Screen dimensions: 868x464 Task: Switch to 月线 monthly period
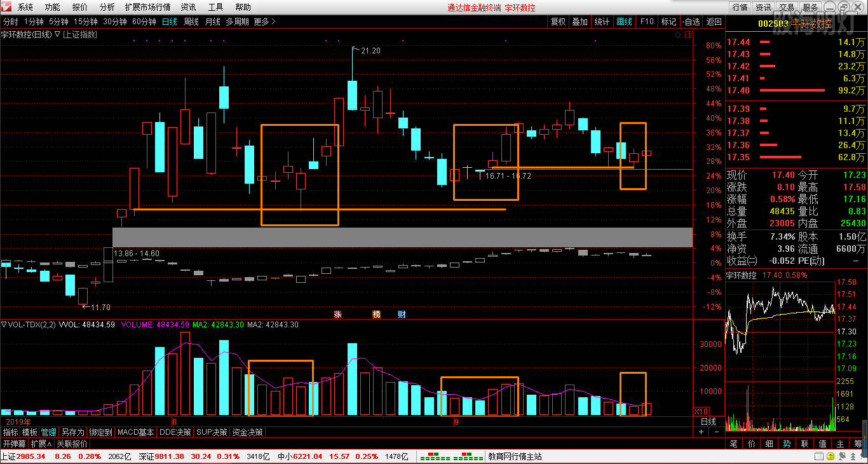213,22
